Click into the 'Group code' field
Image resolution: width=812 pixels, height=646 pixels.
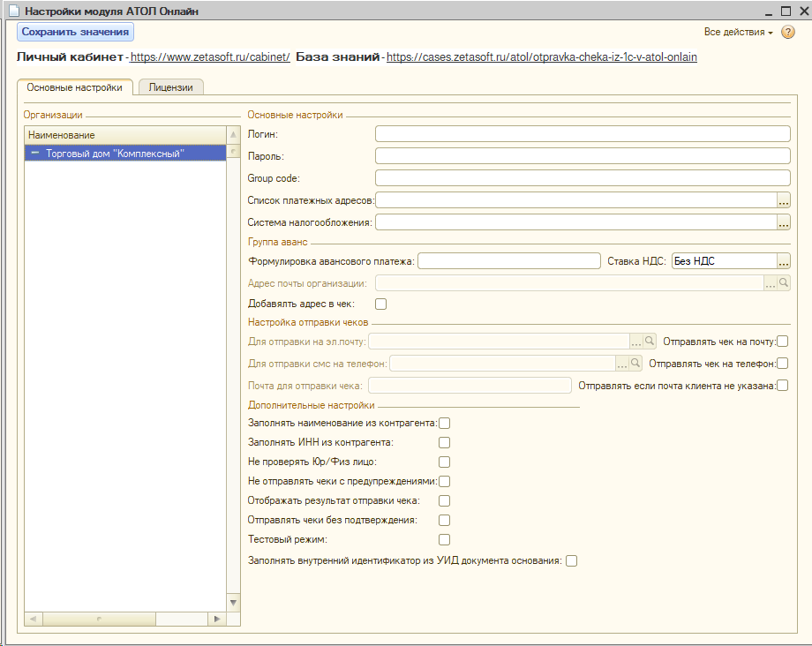click(x=583, y=178)
